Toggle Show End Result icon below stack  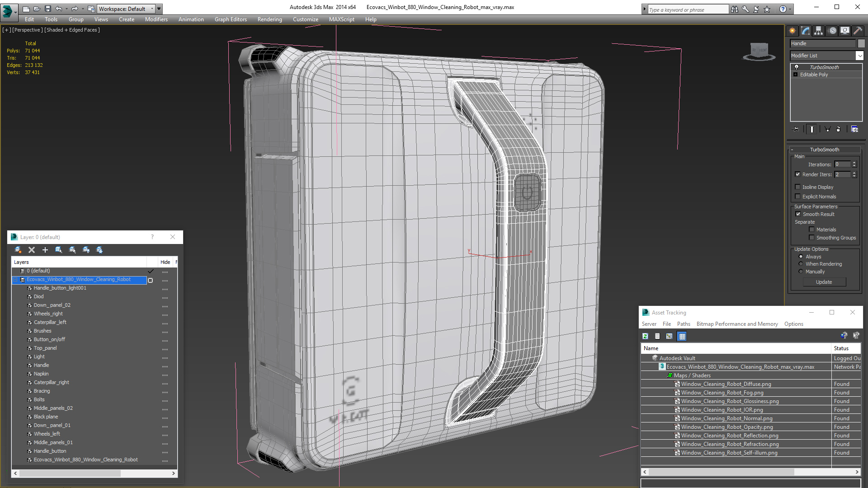tap(812, 129)
